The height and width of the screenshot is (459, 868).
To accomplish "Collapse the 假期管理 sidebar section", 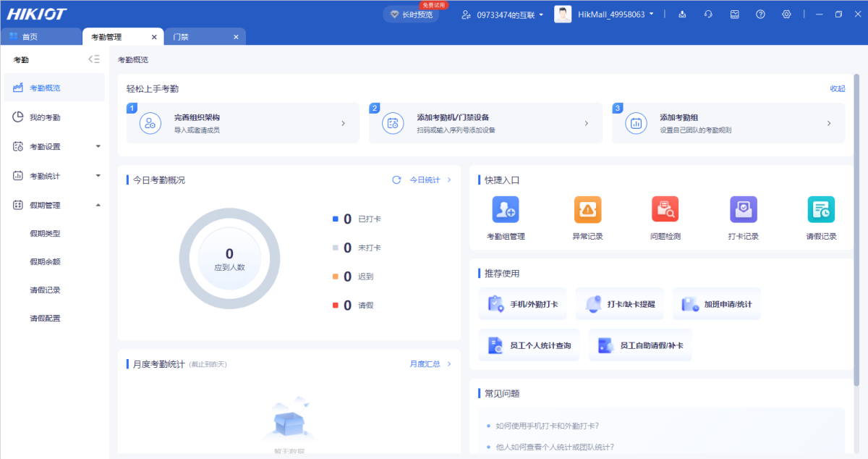I will (98, 205).
